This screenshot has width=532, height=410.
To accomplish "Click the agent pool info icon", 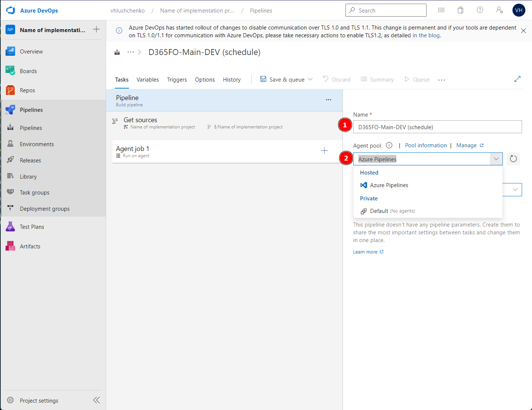I will (389, 145).
